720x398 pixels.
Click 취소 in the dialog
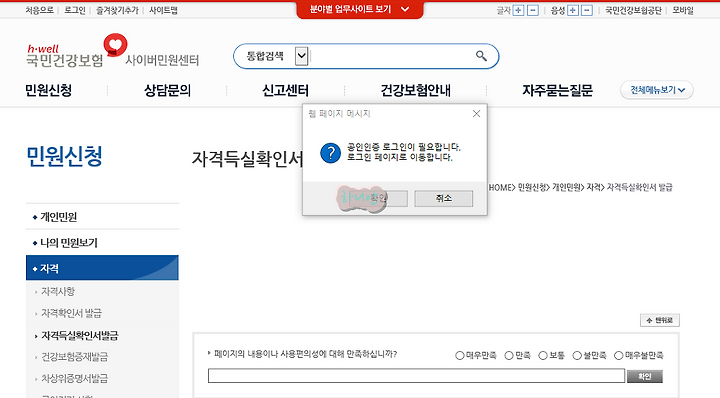tap(444, 198)
